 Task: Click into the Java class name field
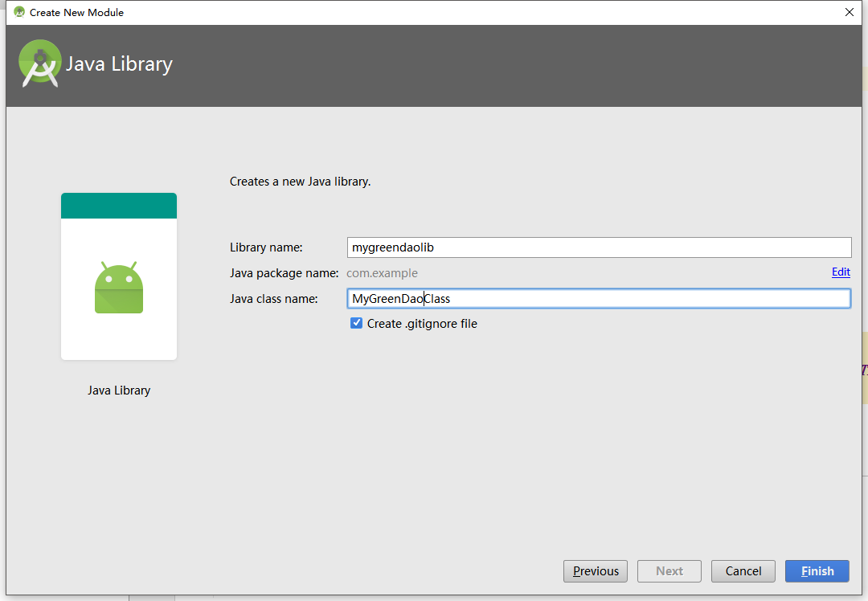tap(599, 299)
